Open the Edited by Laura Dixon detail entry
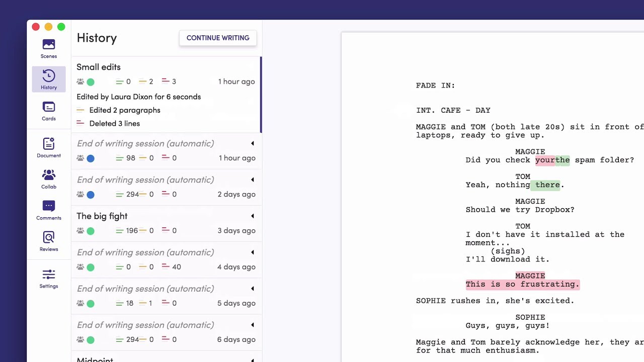Image resolution: width=644 pixels, height=362 pixels. (139, 97)
